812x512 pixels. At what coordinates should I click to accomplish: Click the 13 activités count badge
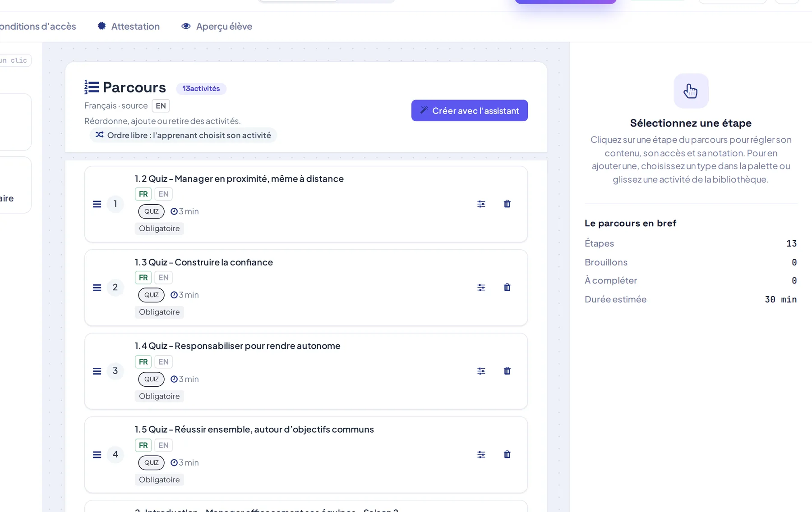(x=201, y=88)
